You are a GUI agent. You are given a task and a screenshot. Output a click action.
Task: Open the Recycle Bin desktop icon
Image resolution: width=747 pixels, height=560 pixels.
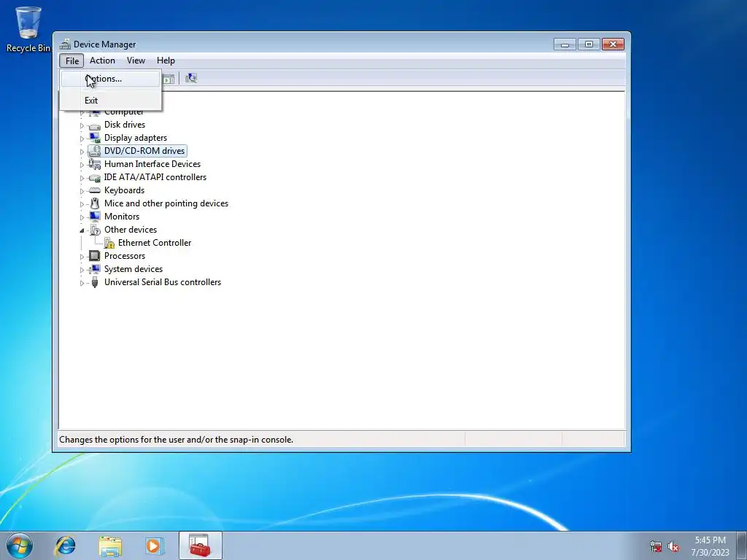(x=28, y=28)
